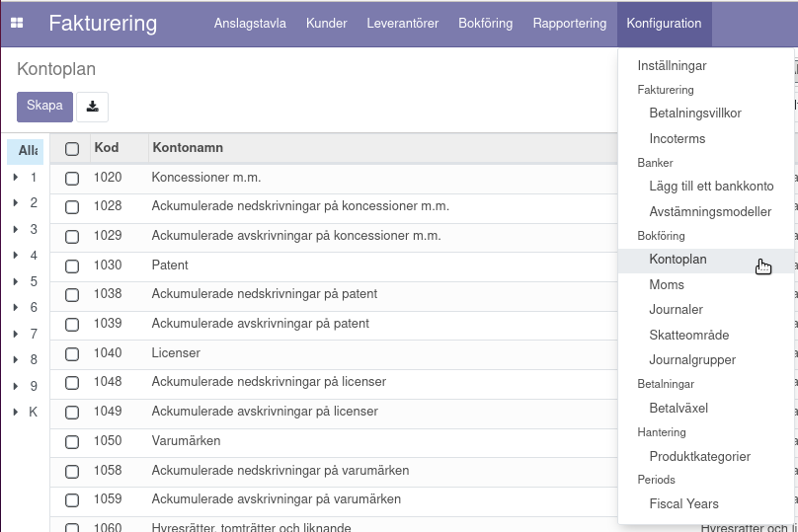
Task: Tick checkbox for account 1049
Action: click(72, 413)
